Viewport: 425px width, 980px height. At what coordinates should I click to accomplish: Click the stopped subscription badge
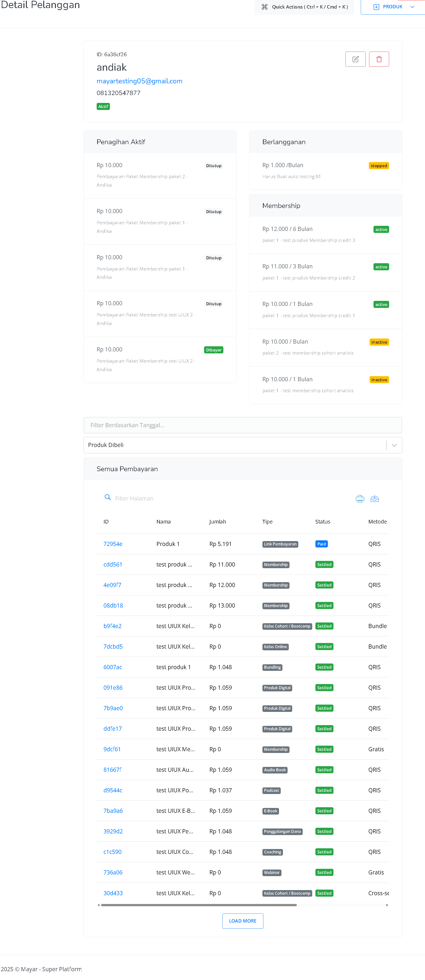[379, 166]
